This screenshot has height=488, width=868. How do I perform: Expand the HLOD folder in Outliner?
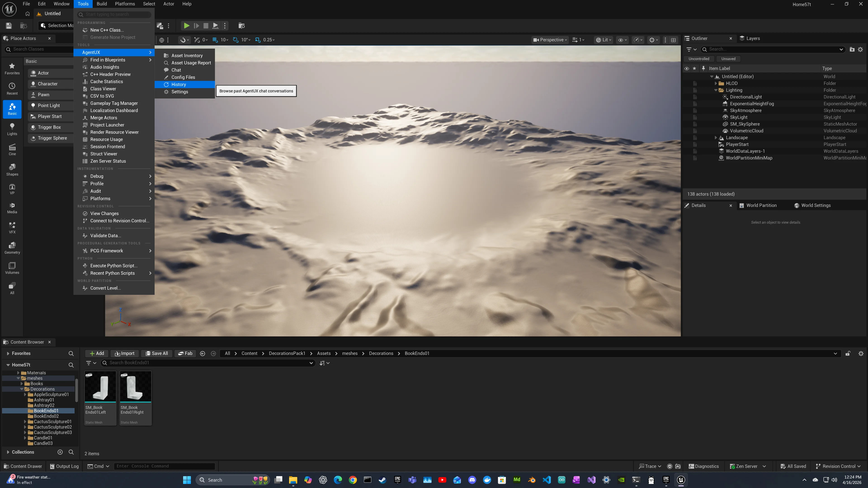[x=716, y=83]
